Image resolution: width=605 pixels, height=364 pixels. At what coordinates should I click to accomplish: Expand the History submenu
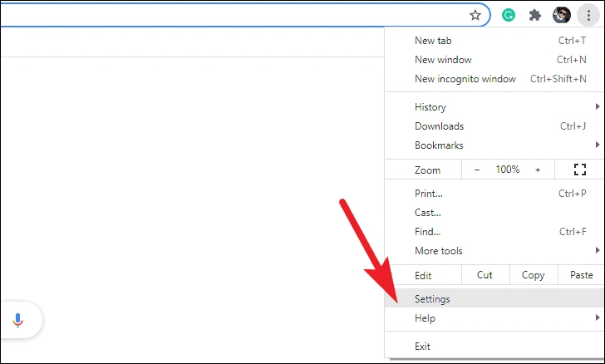494,107
